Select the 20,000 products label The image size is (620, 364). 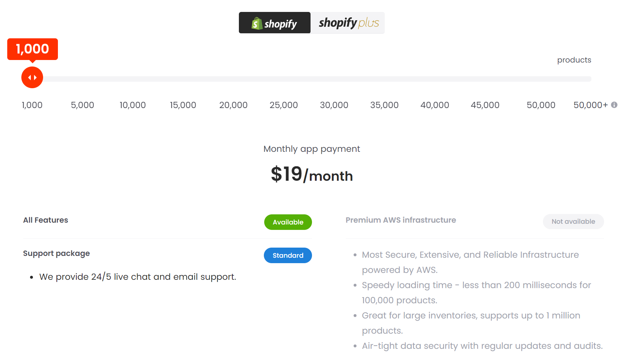pos(233,105)
